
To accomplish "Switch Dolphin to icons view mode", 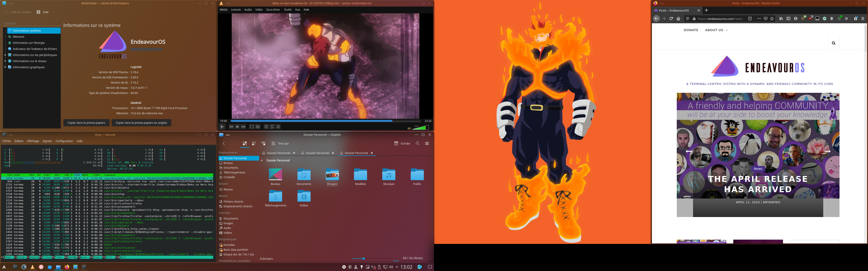I will pos(245,143).
